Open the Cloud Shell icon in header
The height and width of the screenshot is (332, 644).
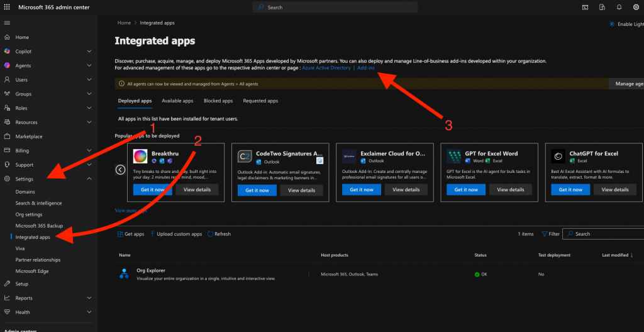[585, 7]
